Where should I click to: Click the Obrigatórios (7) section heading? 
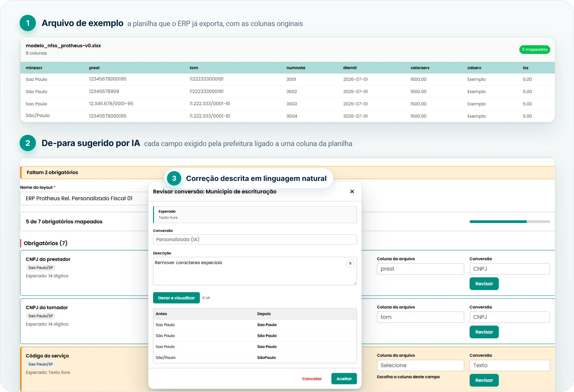pyautogui.click(x=45, y=243)
